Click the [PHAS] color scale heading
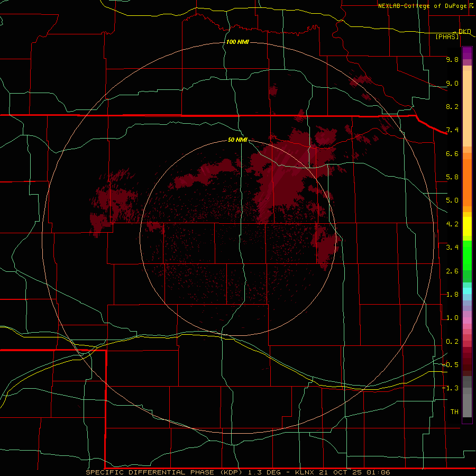The image size is (476, 476). [447, 36]
